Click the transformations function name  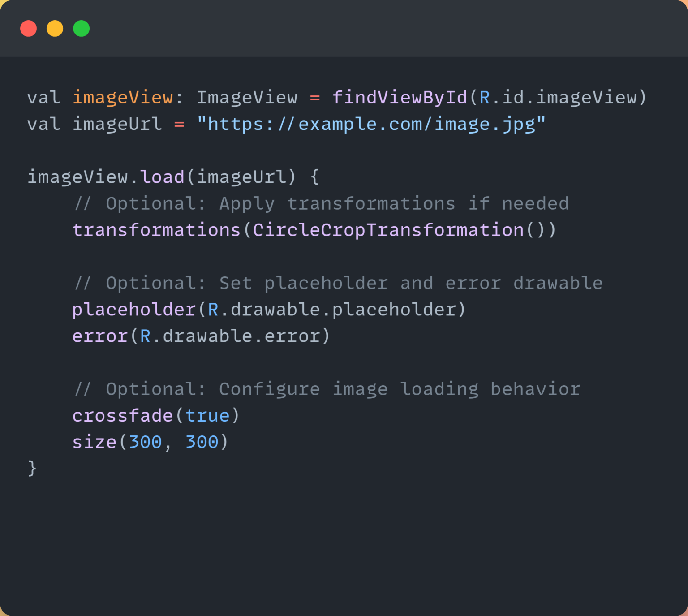click(x=155, y=229)
